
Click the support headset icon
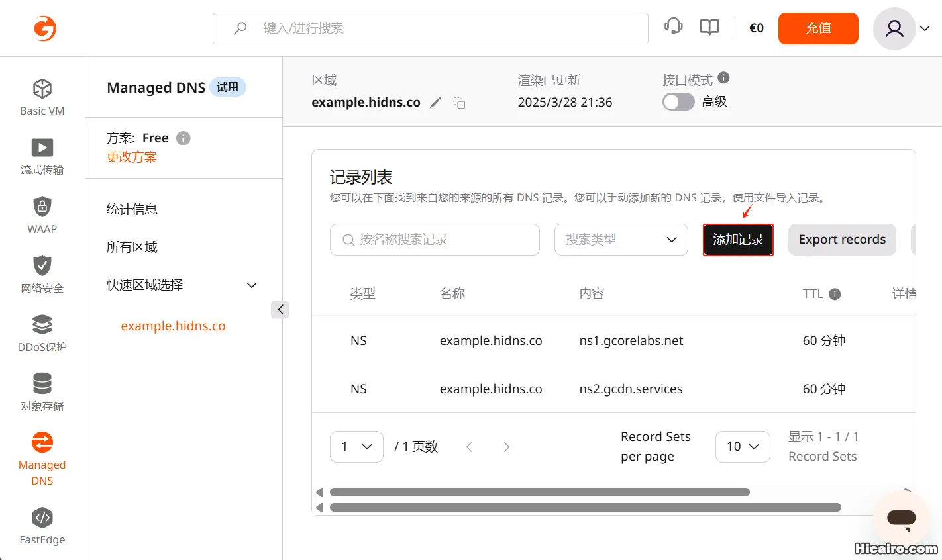673,26
